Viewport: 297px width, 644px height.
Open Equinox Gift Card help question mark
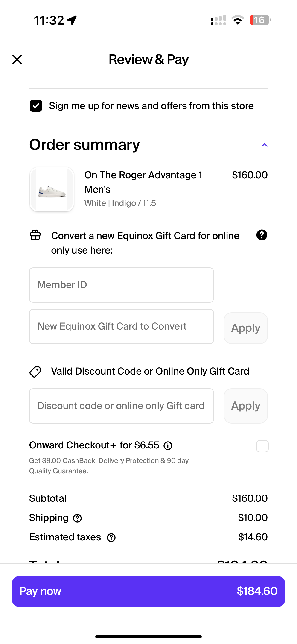click(262, 235)
